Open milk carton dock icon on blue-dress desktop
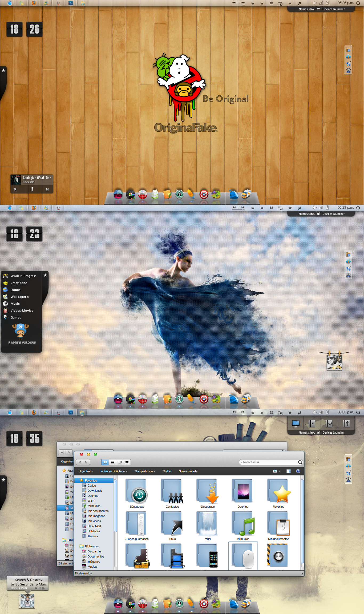This screenshot has height=614, width=364. tap(155, 399)
